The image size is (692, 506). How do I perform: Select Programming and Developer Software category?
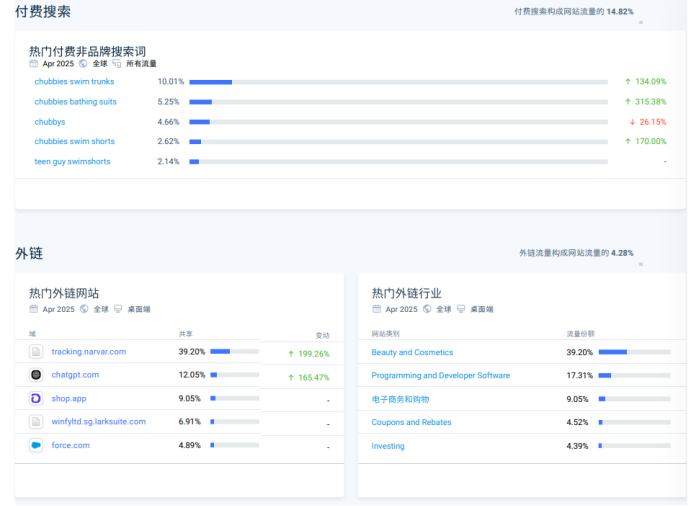(x=440, y=376)
